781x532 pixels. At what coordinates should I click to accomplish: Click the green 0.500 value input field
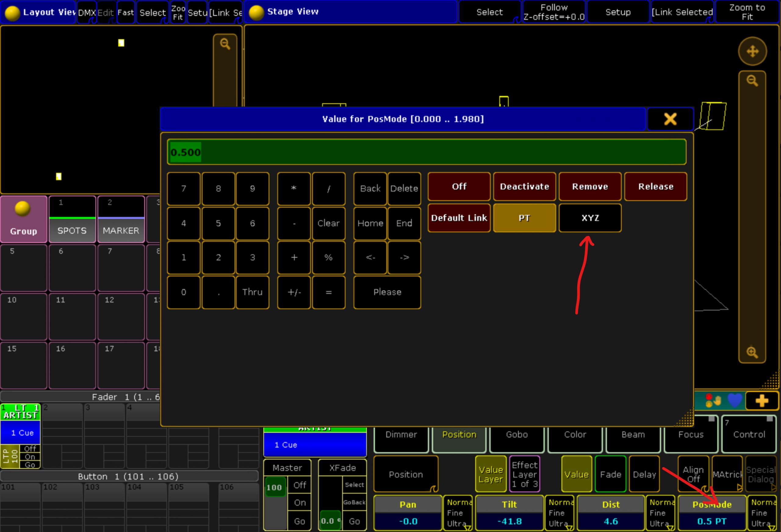(426, 152)
